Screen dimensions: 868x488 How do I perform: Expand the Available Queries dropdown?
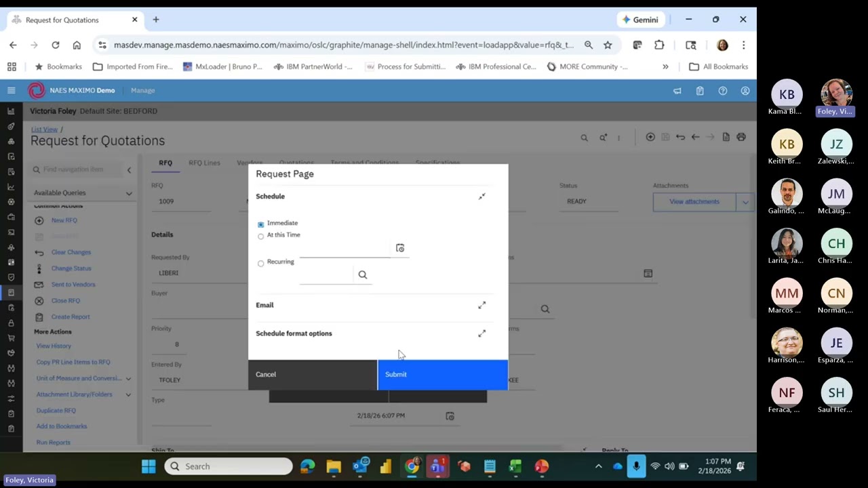(x=129, y=193)
